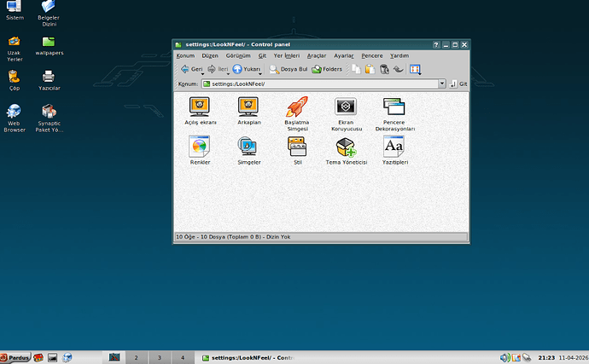Open the view mode dropdown in toolbar

pyautogui.click(x=416, y=69)
